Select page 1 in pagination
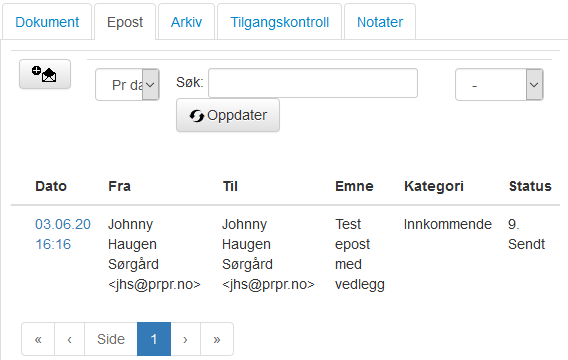568x360 pixels. click(154, 339)
